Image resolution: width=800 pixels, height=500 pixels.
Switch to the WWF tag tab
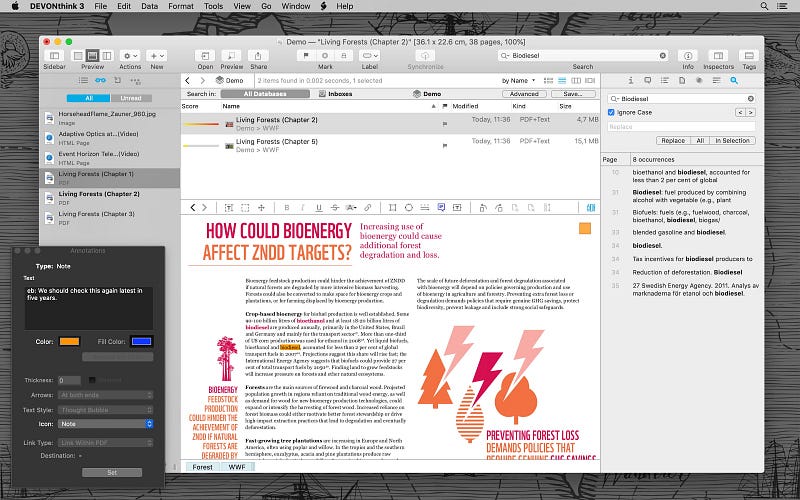click(x=236, y=466)
